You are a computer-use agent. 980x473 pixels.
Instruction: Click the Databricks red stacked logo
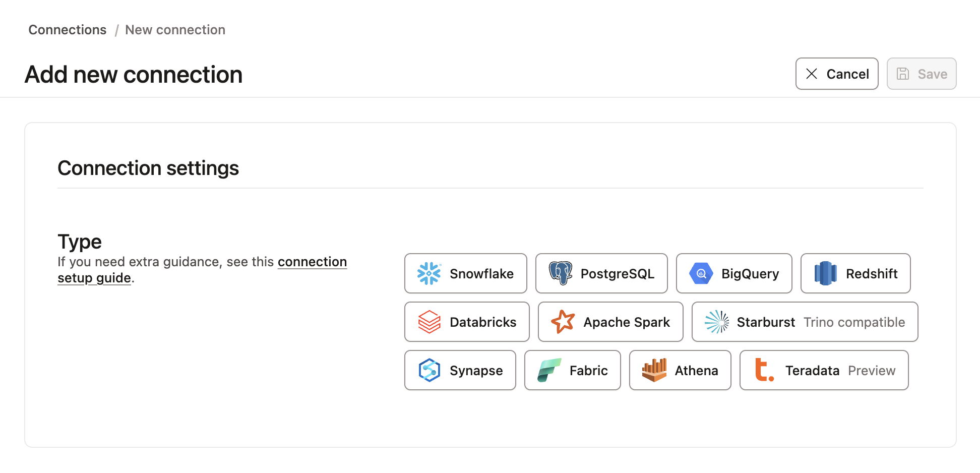[429, 322]
